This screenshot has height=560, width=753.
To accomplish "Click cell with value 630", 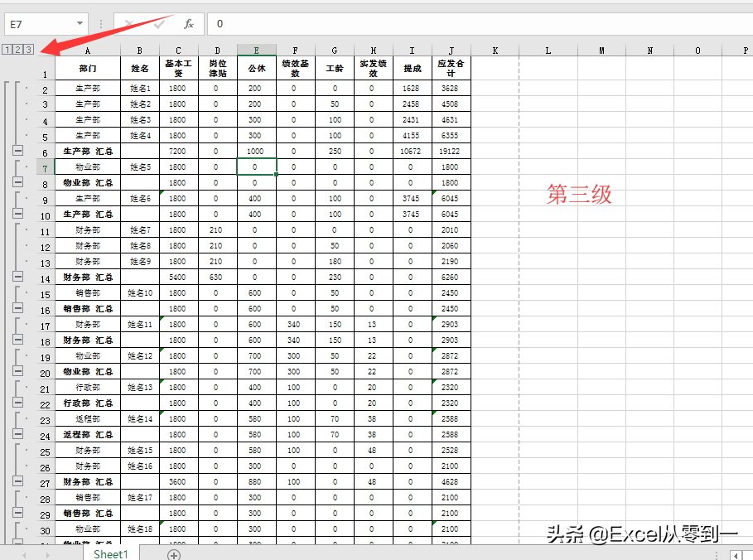I will click(x=216, y=278).
